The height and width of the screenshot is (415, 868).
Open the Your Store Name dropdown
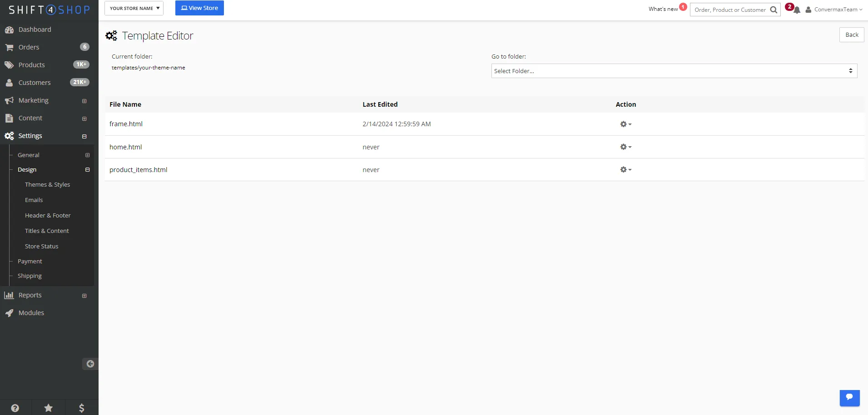click(134, 8)
